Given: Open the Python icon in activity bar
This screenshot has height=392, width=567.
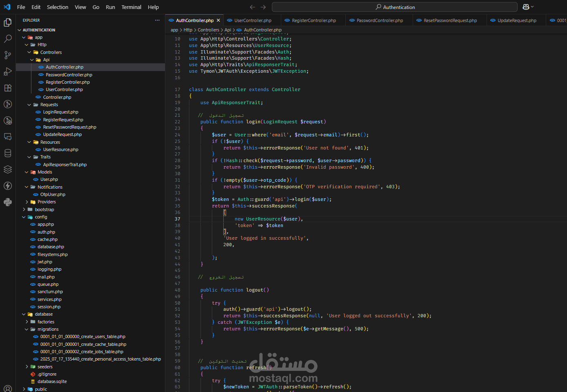Looking at the screenshot, I should click(8, 202).
